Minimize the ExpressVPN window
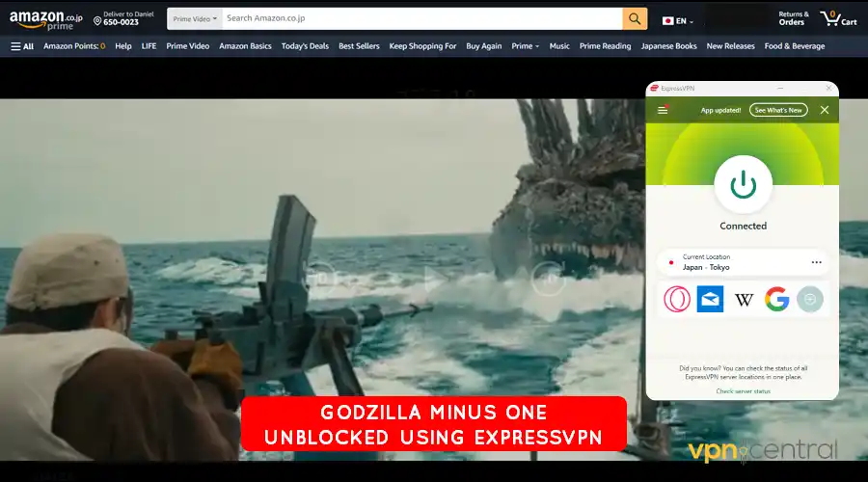The width and height of the screenshot is (868, 482). coord(780,88)
